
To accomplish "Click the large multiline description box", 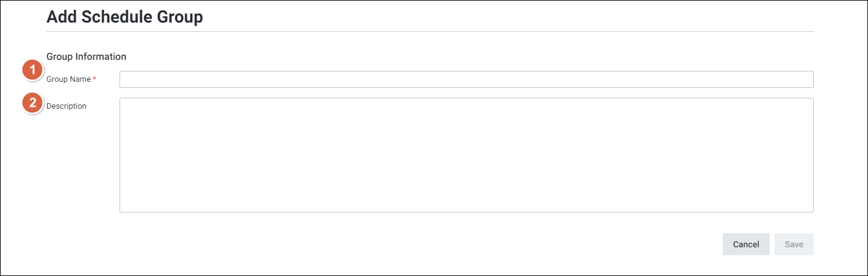I will (466, 155).
